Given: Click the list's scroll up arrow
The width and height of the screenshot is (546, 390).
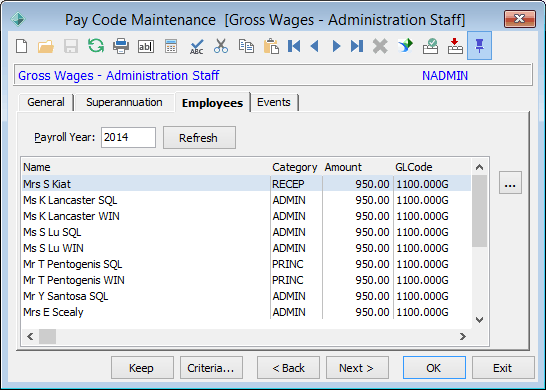Looking at the screenshot, I should pos(479,167).
